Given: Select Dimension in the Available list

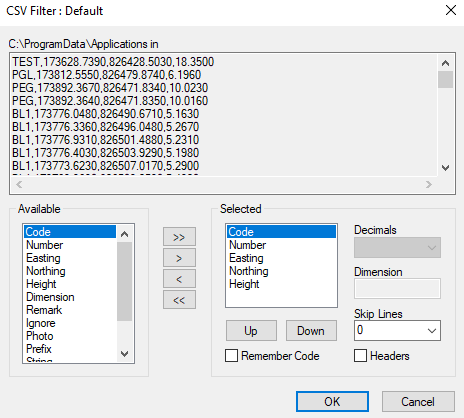Looking at the screenshot, I should [x=70, y=297].
